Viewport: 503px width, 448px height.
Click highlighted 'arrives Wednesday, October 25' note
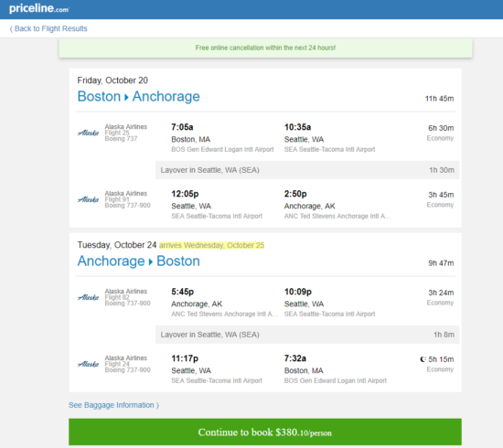pos(212,245)
